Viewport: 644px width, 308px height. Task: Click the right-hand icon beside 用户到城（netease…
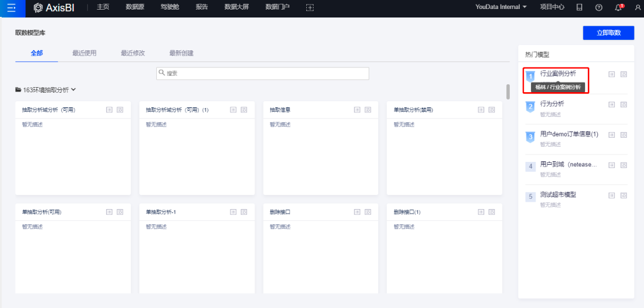point(623,165)
